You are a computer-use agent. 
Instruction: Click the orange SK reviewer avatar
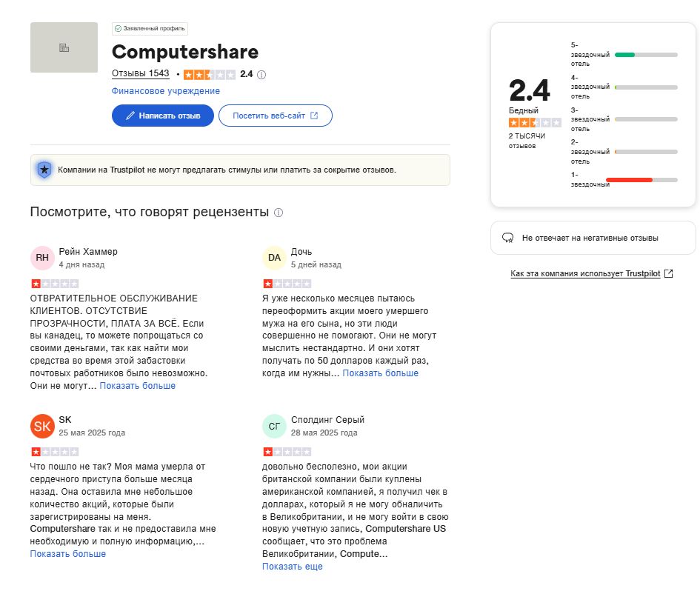pyautogui.click(x=42, y=426)
